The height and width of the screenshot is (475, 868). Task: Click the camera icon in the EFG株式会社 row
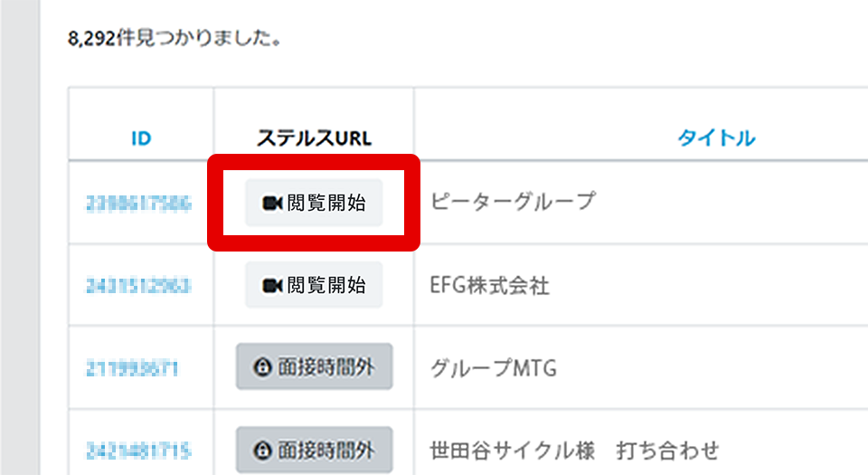pos(272,286)
